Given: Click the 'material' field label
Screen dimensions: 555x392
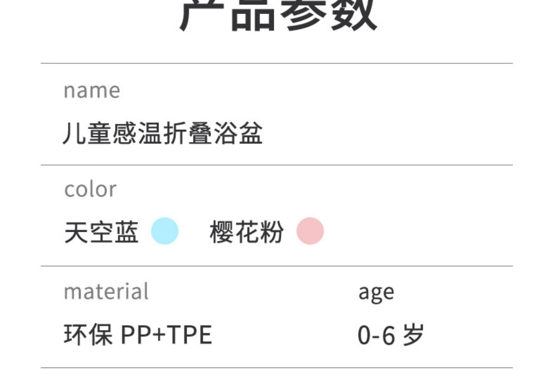Looking at the screenshot, I should tap(106, 291).
